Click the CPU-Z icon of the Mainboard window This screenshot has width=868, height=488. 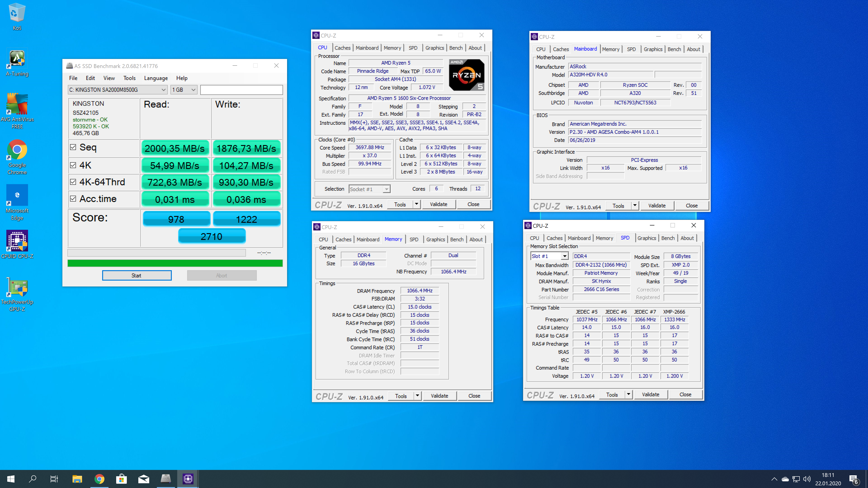tap(534, 37)
